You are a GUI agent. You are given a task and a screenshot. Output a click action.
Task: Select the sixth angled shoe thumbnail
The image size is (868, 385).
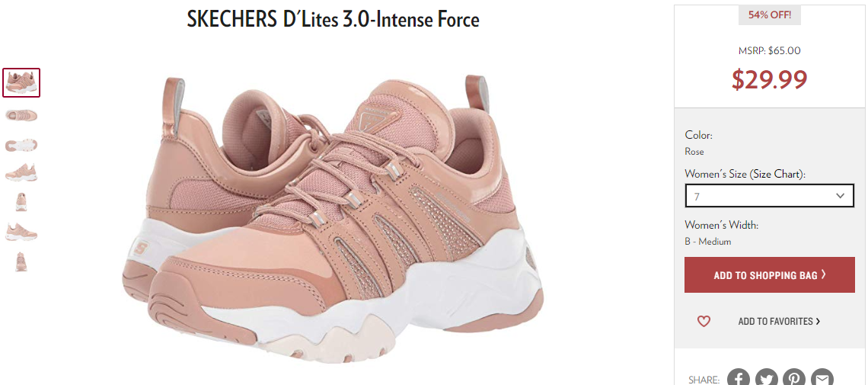coord(21,232)
